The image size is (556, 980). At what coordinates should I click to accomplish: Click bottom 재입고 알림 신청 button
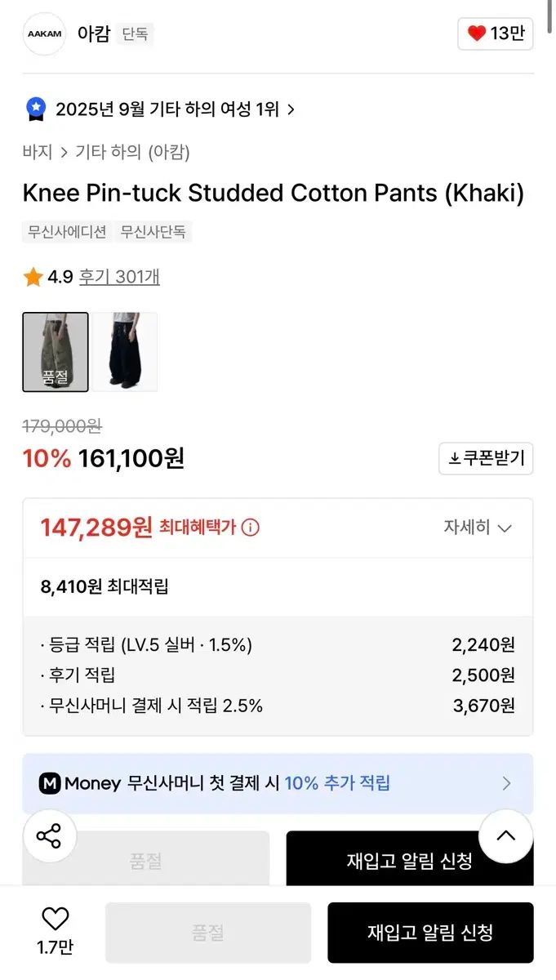430,933
